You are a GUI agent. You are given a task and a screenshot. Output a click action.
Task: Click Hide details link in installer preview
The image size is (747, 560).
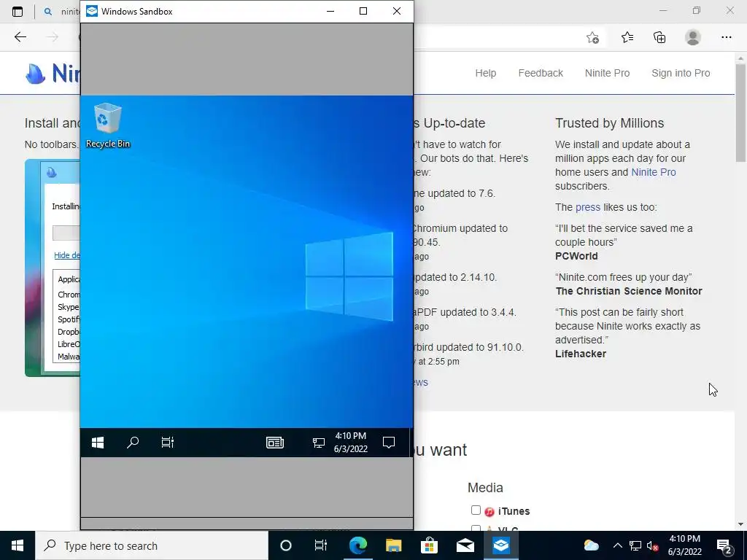(67, 255)
